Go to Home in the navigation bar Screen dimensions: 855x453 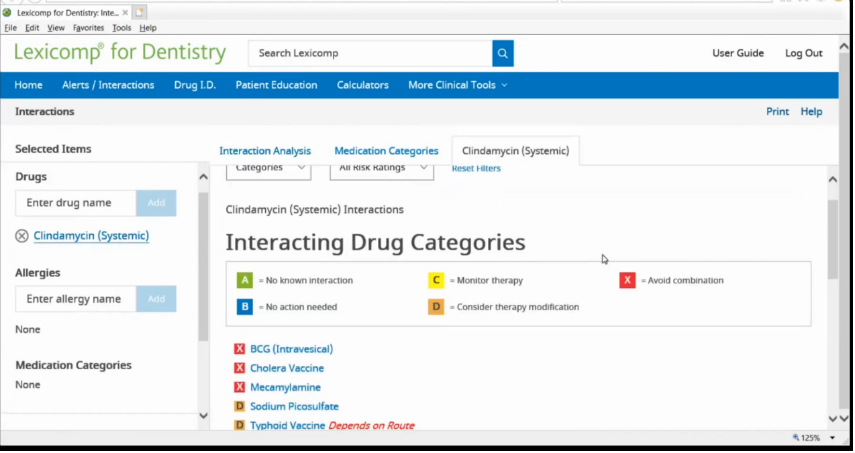[28, 85]
